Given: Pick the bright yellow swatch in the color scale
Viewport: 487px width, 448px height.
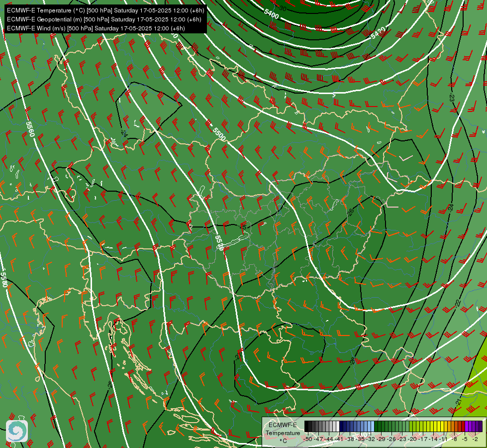Looking at the screenshot, I should point(439,426).
